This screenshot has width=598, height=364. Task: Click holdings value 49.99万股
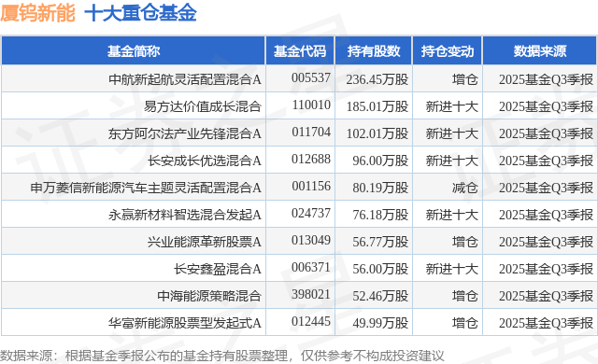click(x=380, y=323)
